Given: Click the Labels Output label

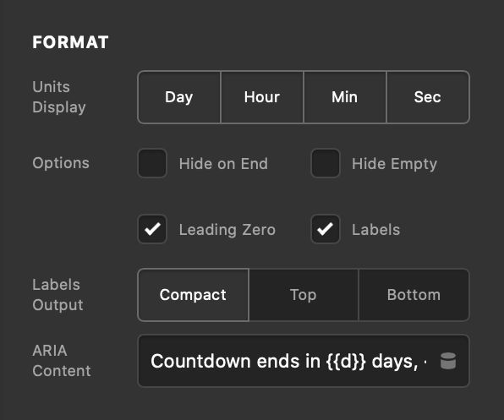Looking at the screenshot, I should point(58,295).
